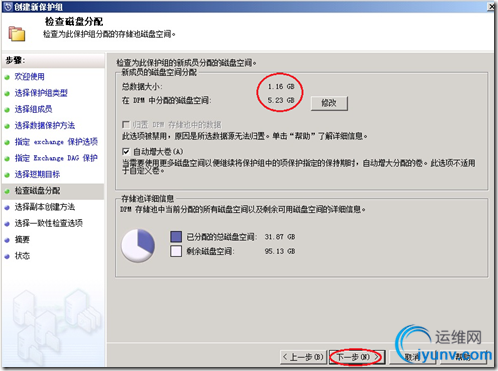Image resolution: width=498 pixels, height=371 pixels.
Task: Go back with 上一步(B) button
Action: point(303,357)
